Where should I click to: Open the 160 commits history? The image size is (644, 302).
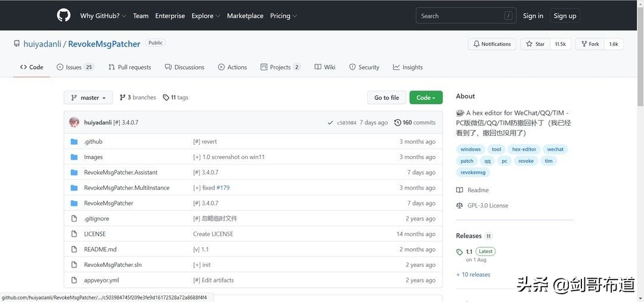point(415,123)
